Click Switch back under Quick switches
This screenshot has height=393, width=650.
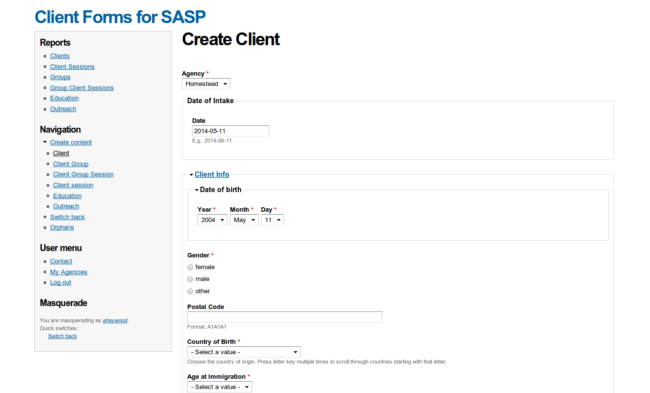click(x=62, y=336)
